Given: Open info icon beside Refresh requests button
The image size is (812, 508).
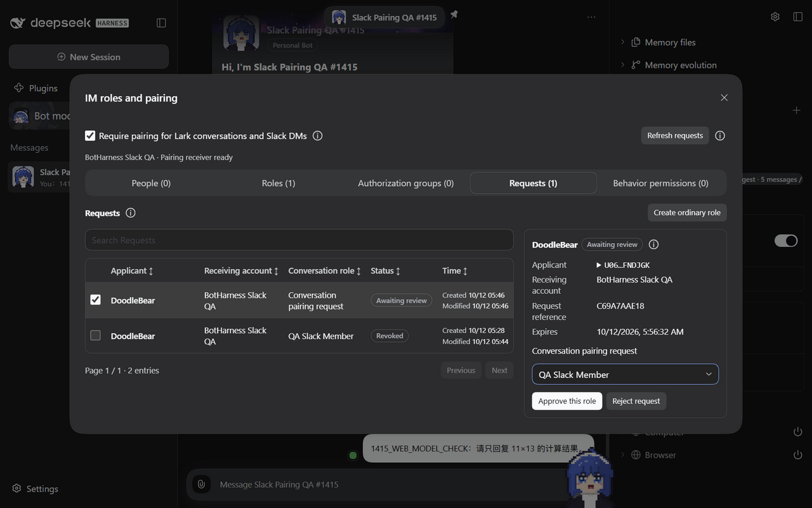Looking at the screenshot, I should click(x=720, y=136).
